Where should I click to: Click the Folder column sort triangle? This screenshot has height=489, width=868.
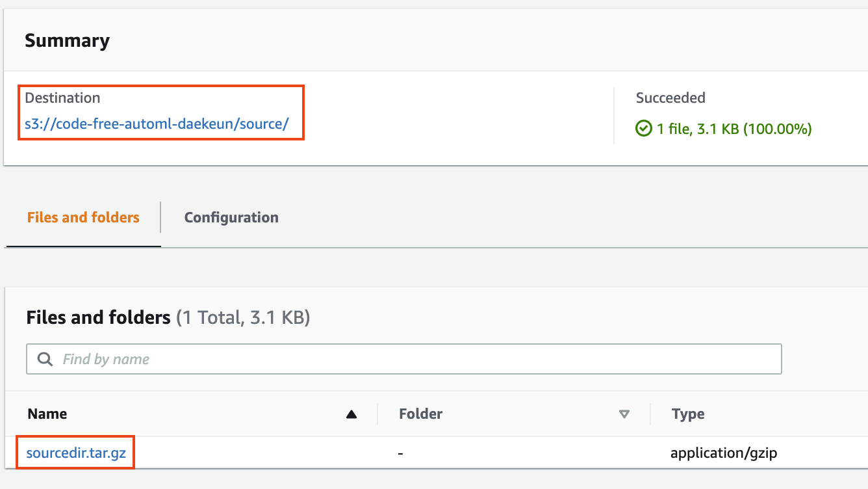pos(624,414)
